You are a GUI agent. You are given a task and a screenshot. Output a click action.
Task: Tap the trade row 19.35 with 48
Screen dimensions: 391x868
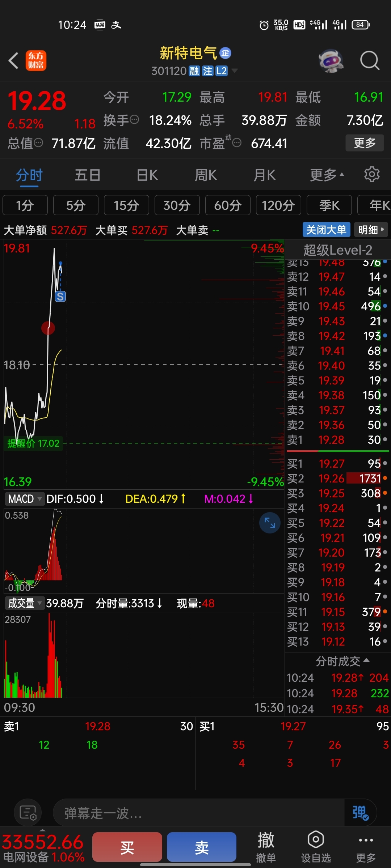[x=338, y=709]
